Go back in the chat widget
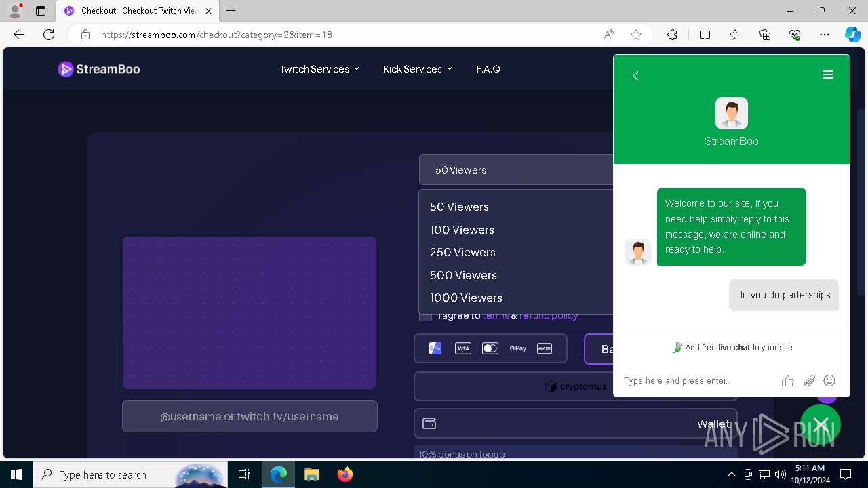The height and width of the screenshot is (488, 868). tap(635, 75)
